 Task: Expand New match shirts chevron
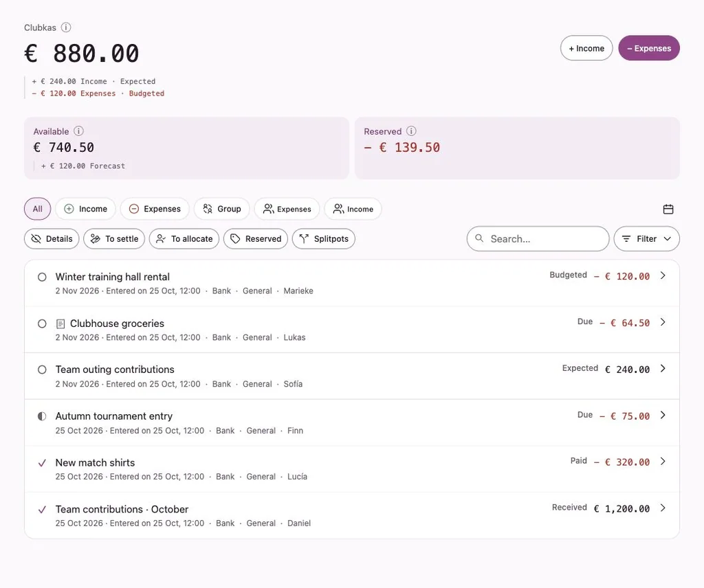663,461
